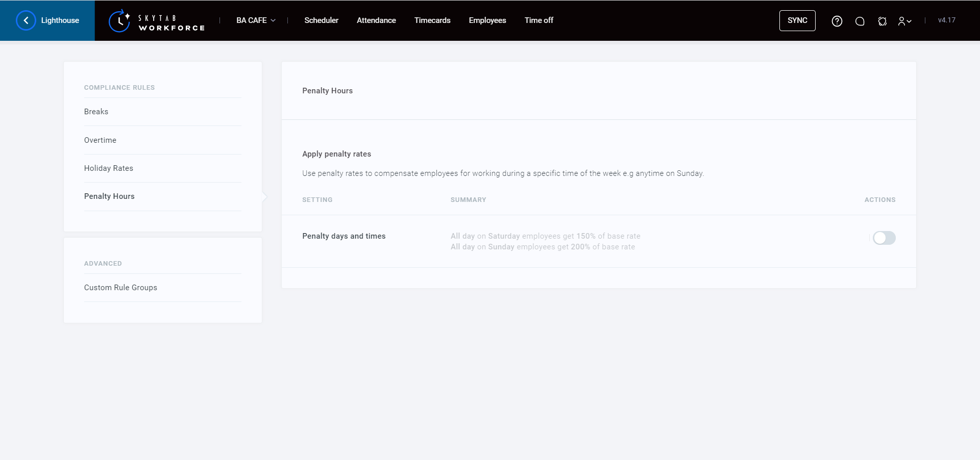980x460 pixels.
Task: Expand the BA CAFE location dropdown
Action: pos(256,20)
